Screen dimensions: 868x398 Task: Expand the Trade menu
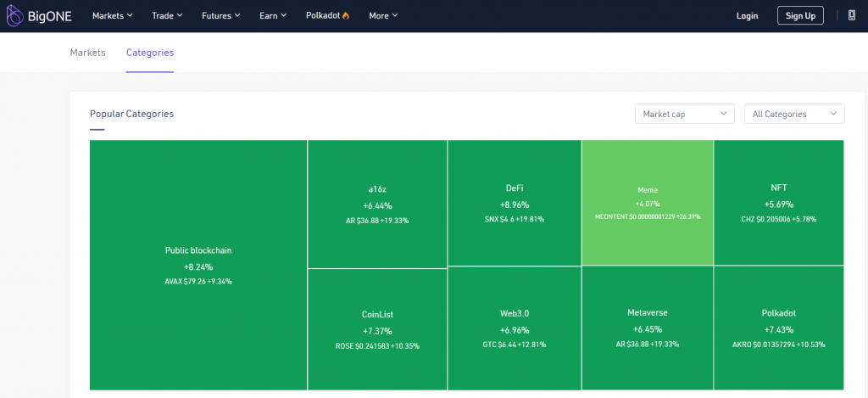[167, 15]
